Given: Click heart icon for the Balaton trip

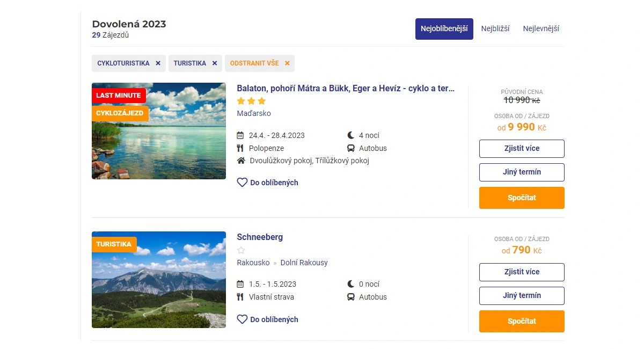Looking at the screenshot, I should pos(242,183).
